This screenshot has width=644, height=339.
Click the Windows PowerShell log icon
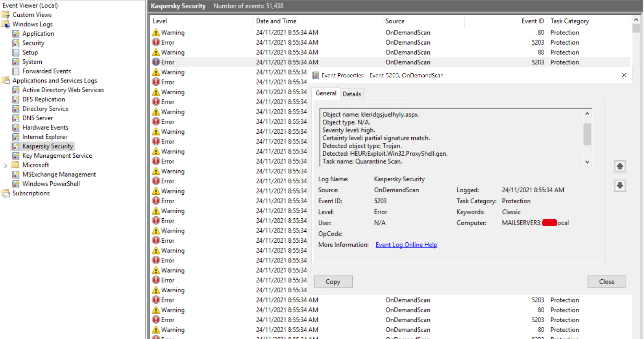point(16,184)
